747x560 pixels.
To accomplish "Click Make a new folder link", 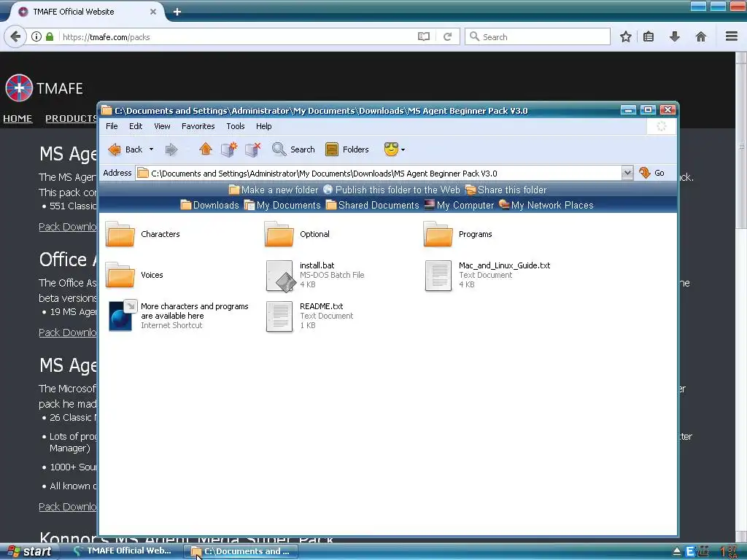I will pyautogui.click(x=274, y=190).
